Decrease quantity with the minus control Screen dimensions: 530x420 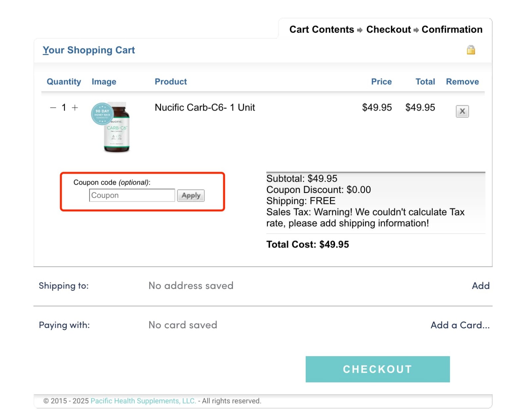pos(52,108)
